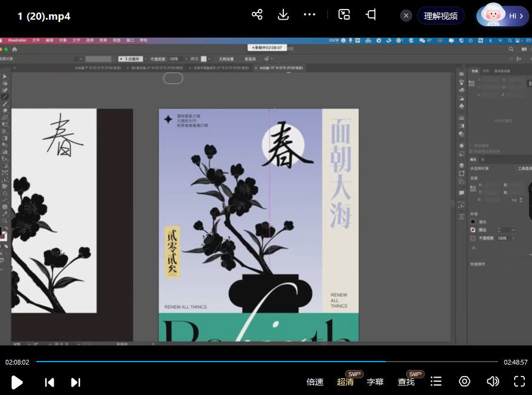Open the share options icon

pos(257,15)
